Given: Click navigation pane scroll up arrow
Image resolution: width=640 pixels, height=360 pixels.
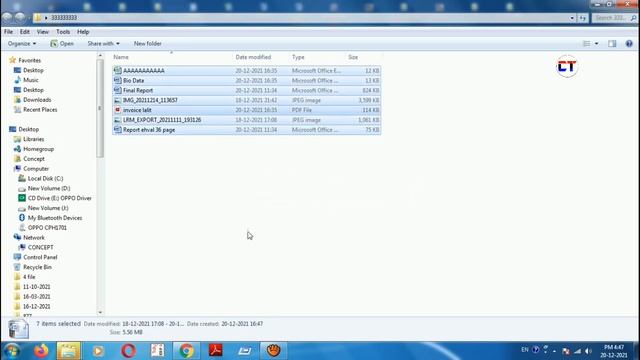Looking at the screenshot, I should 100,55.
